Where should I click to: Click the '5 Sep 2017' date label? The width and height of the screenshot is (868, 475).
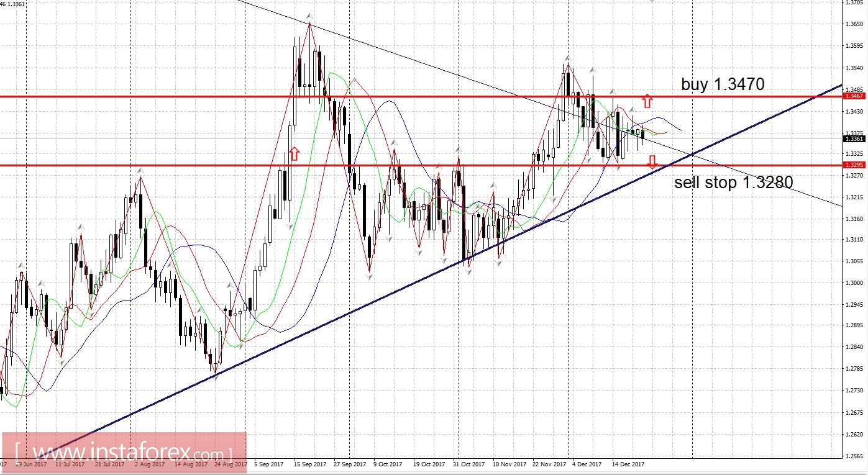[x=269, y=464]
